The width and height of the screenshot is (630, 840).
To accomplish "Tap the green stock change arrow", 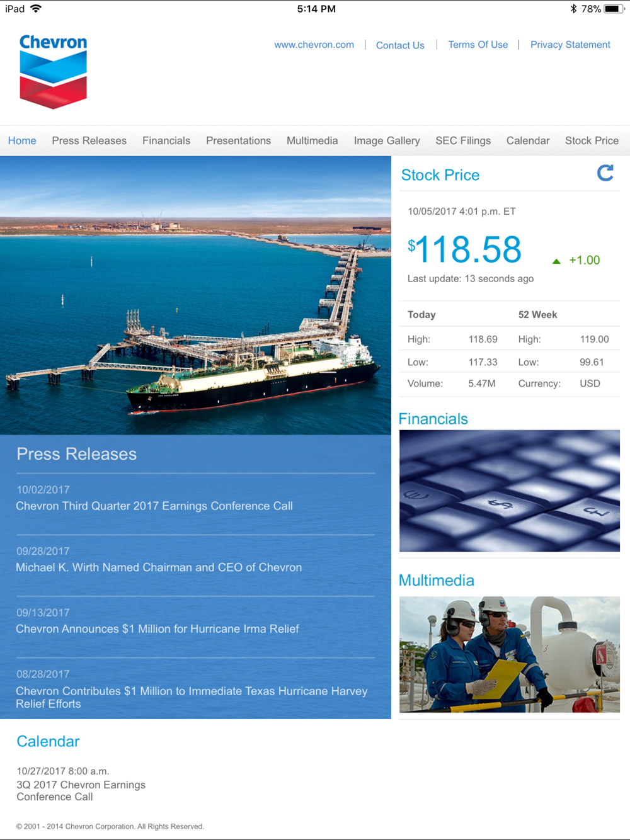I will coord(556,261).
